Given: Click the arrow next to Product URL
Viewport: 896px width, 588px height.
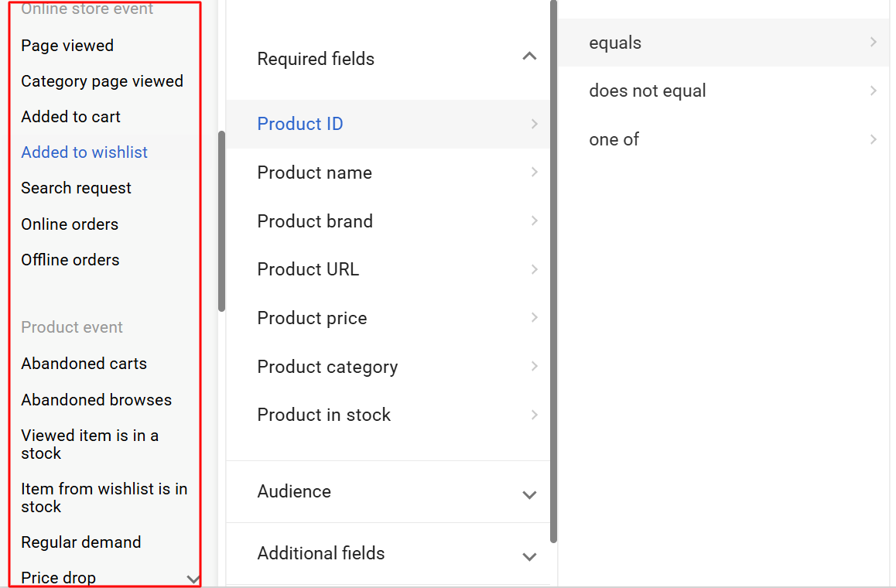Looking at the screenshot, I should tap(534, 269).
